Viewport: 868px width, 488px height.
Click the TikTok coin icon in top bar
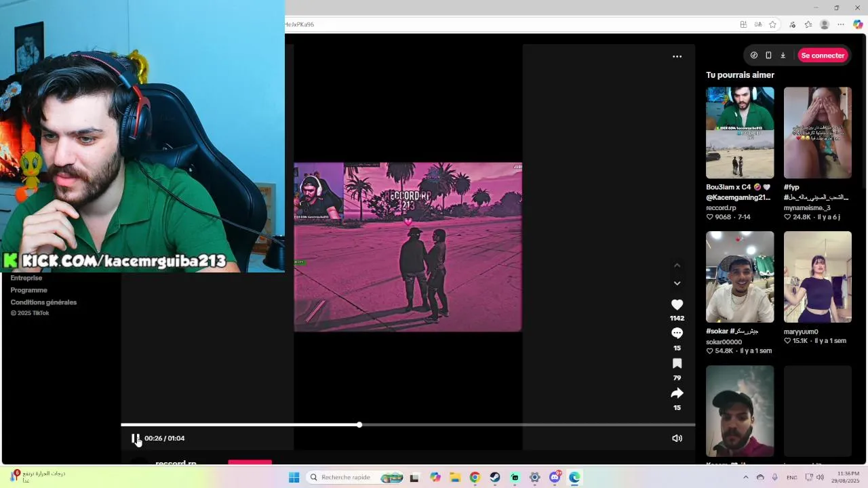pyautogui.click(x=754, y=56)
